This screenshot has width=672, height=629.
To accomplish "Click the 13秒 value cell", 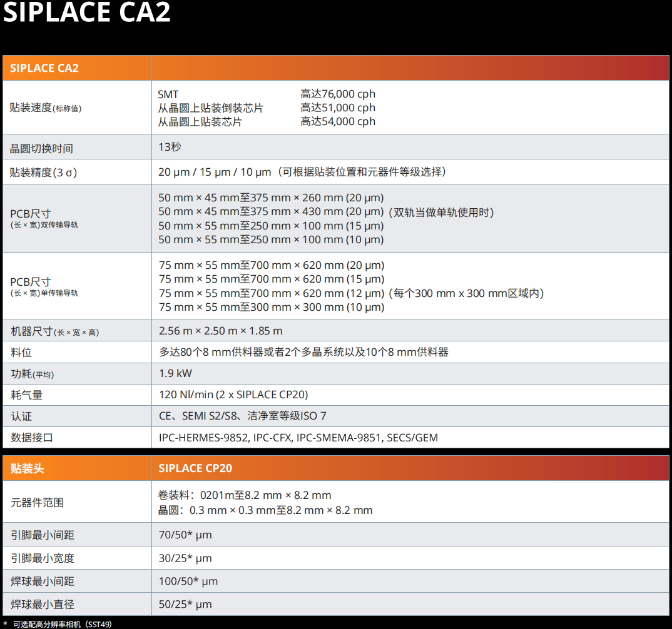I will pos(170,148).
